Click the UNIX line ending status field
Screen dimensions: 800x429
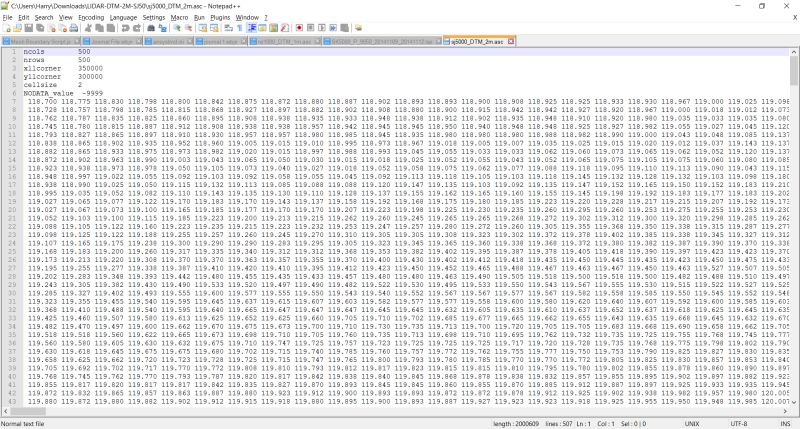[x=691, y=424]
